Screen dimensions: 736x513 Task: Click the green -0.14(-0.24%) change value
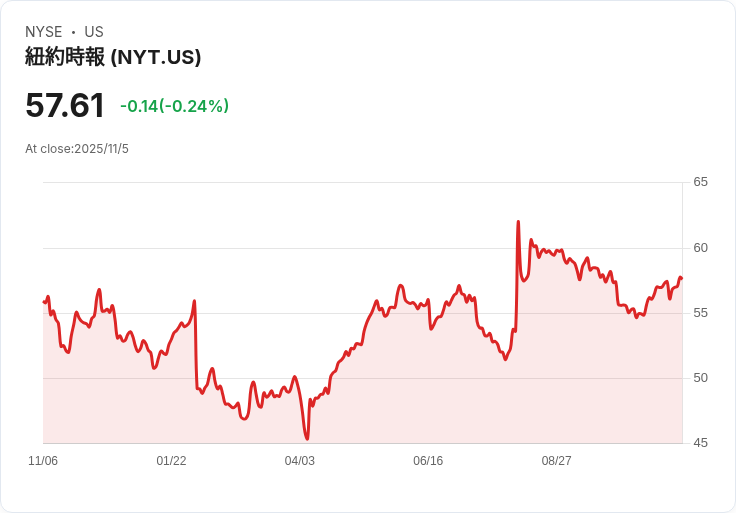[174, 106]
